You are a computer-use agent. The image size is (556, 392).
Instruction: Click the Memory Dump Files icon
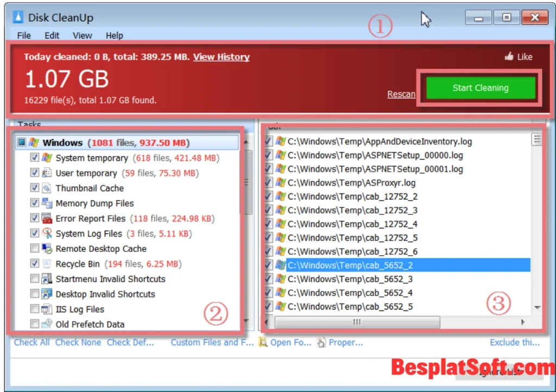(x=47, y=204)
